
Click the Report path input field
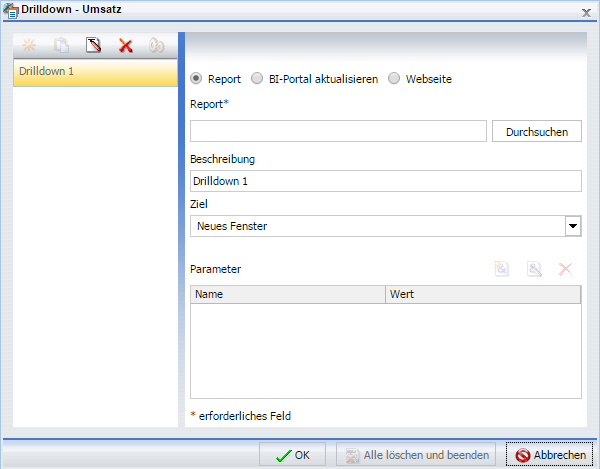338,131
